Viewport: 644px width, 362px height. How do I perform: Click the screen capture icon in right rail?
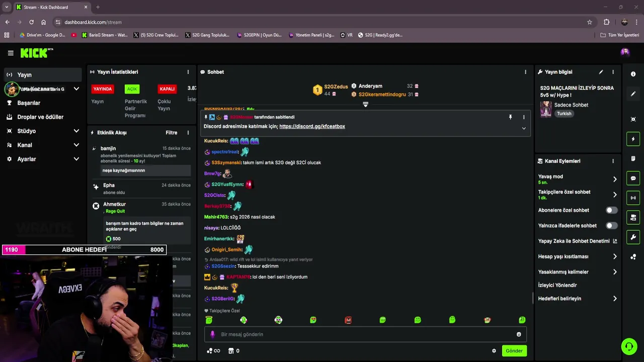633,119
